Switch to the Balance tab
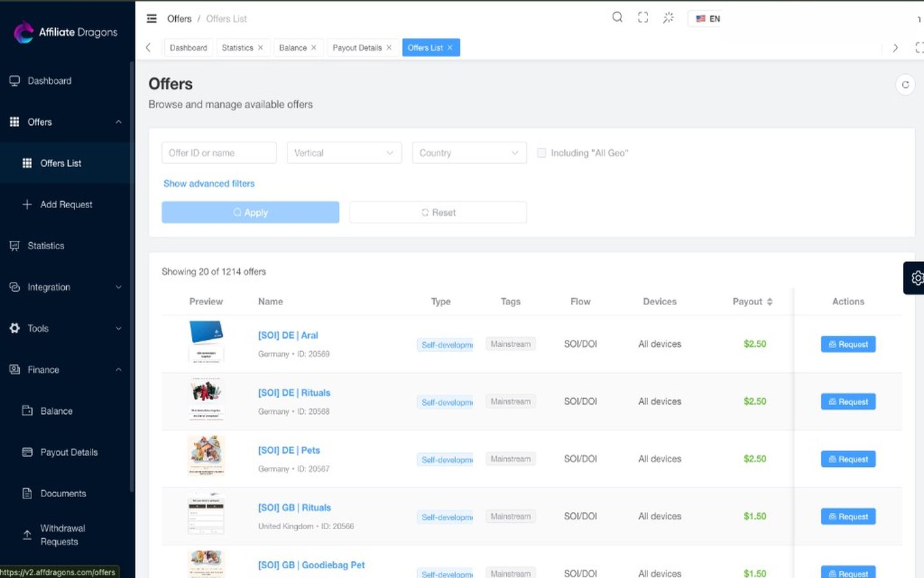This screenshot has width=924, height=578. (x=293, y=48)
